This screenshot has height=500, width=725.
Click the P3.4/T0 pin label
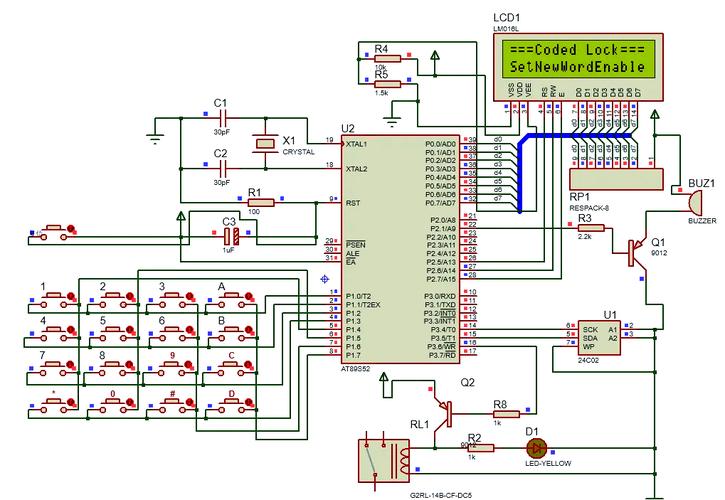tap(443, 330)
